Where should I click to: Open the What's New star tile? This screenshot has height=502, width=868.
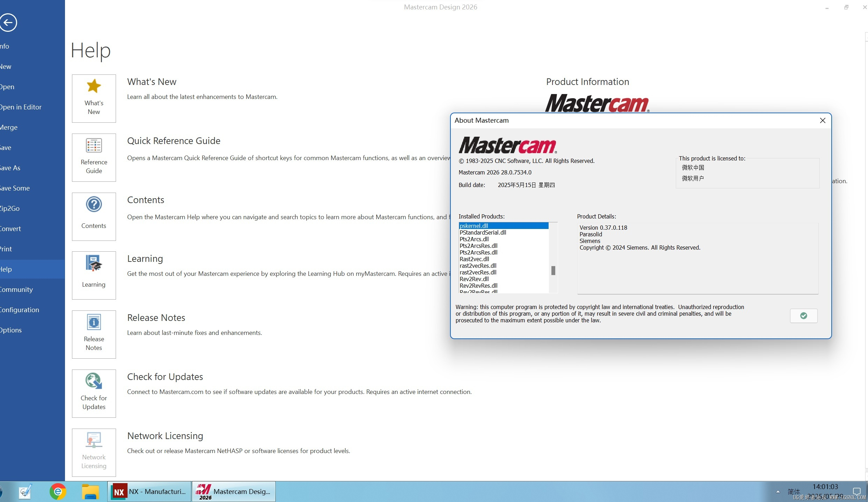[94, 98]
